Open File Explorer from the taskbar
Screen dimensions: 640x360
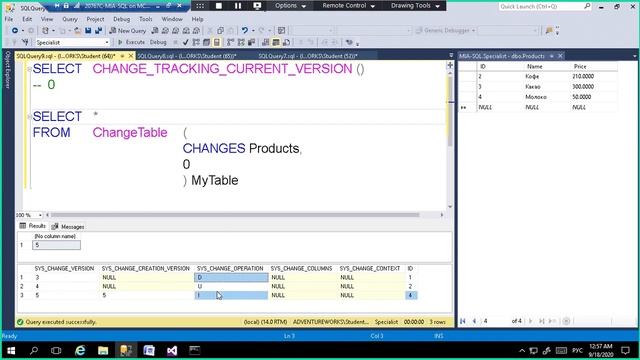point(103,351)
